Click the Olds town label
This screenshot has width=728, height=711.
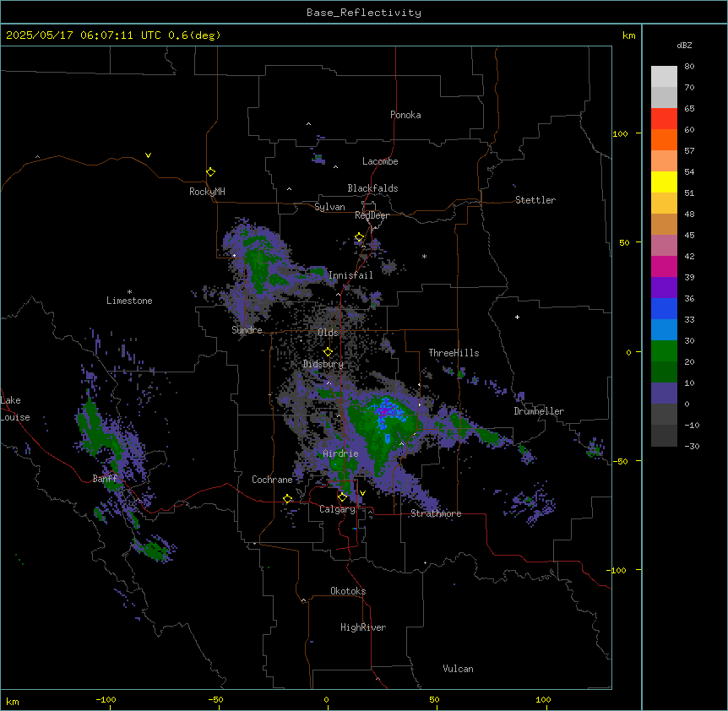point(328,333)
